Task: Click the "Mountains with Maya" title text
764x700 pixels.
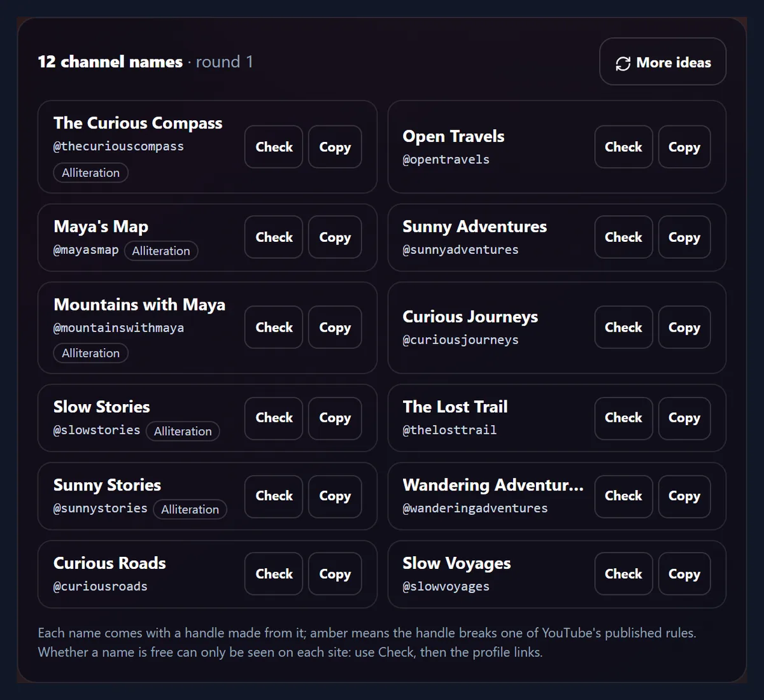Action: tap(139, 305)
